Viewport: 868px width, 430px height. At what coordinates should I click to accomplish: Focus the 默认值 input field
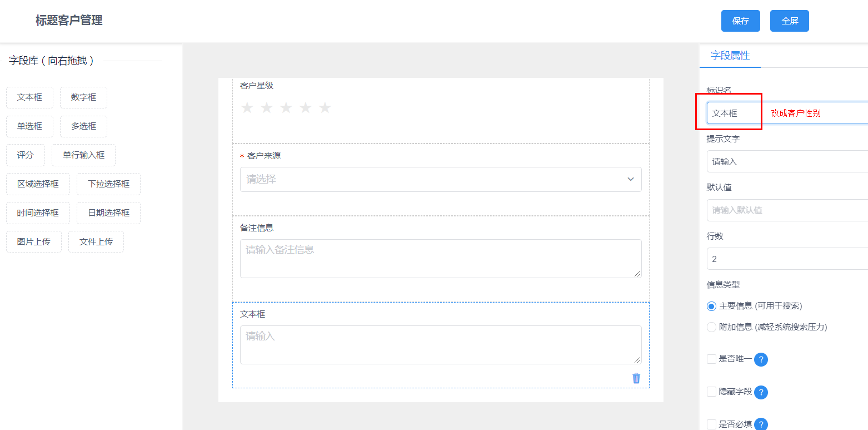tap(787, 210)
